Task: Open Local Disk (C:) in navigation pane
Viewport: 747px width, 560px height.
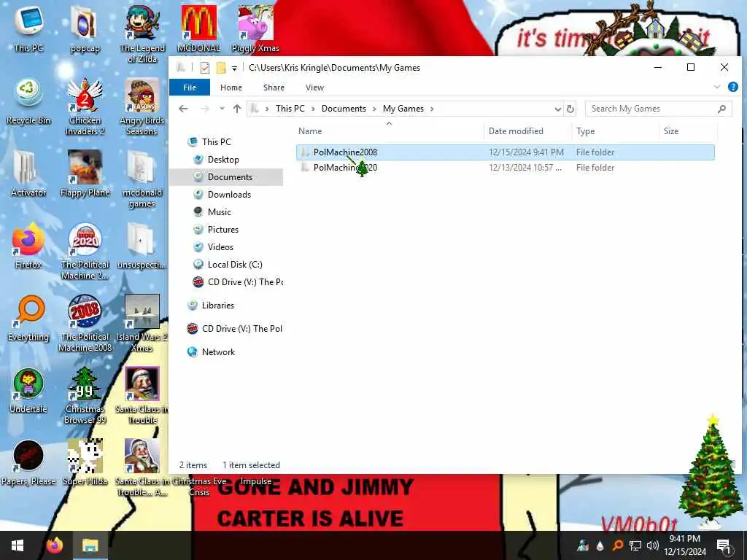Action: point(234,265)
